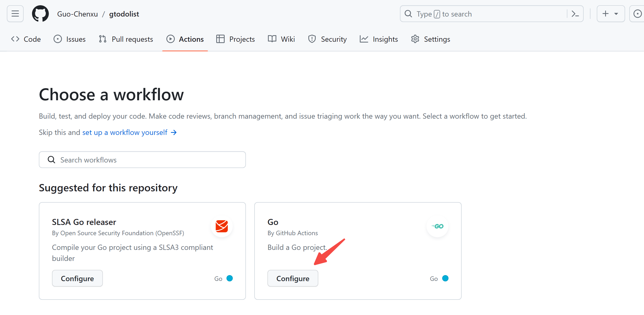This screenshot has height=315, width=644.
Task: Click 'Suggested for this repository' heading
Action: (108, 188)
